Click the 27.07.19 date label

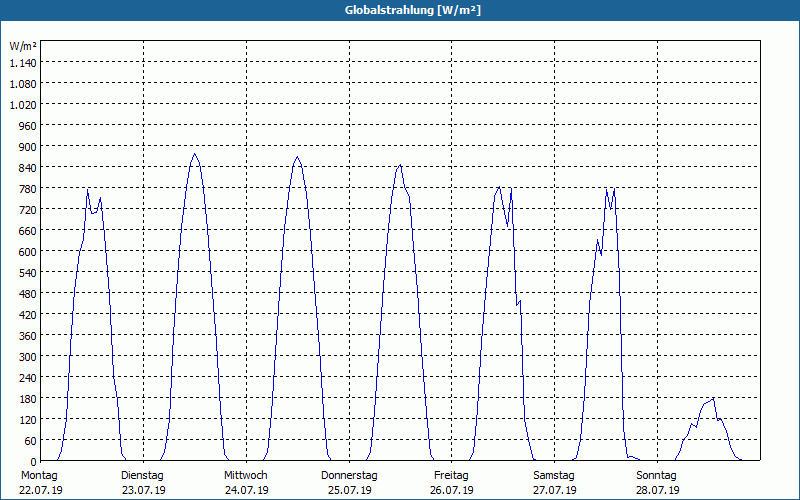555,490
